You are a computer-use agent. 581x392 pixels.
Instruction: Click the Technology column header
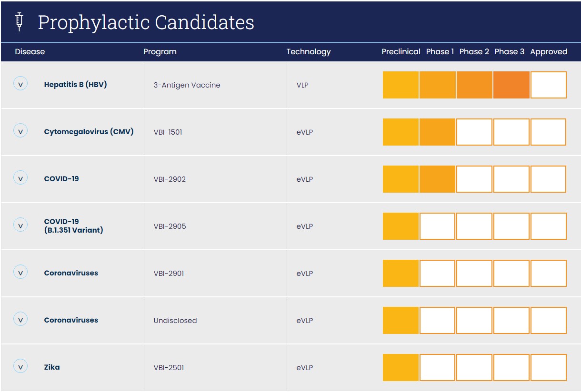308,52
